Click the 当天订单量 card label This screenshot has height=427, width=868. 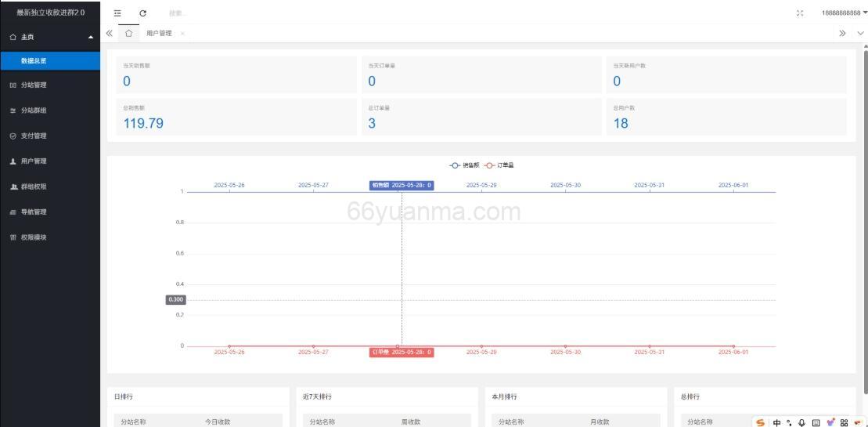(382, 65)
